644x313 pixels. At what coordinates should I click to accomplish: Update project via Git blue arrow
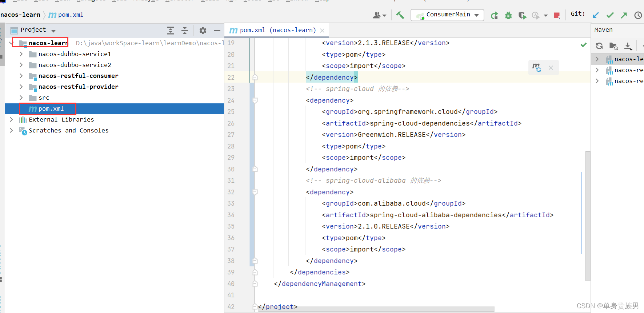click(596, 15)
